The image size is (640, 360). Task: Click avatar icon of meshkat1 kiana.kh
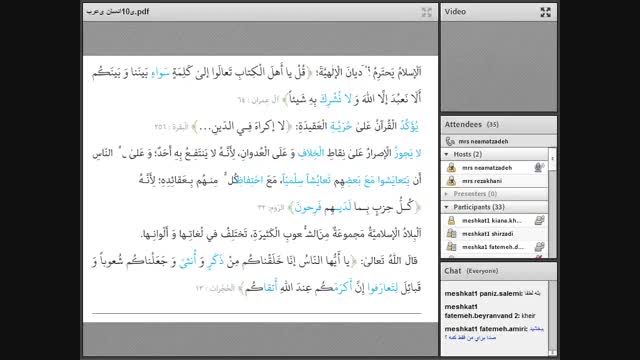pyautogui.click(x=451, y=220)
